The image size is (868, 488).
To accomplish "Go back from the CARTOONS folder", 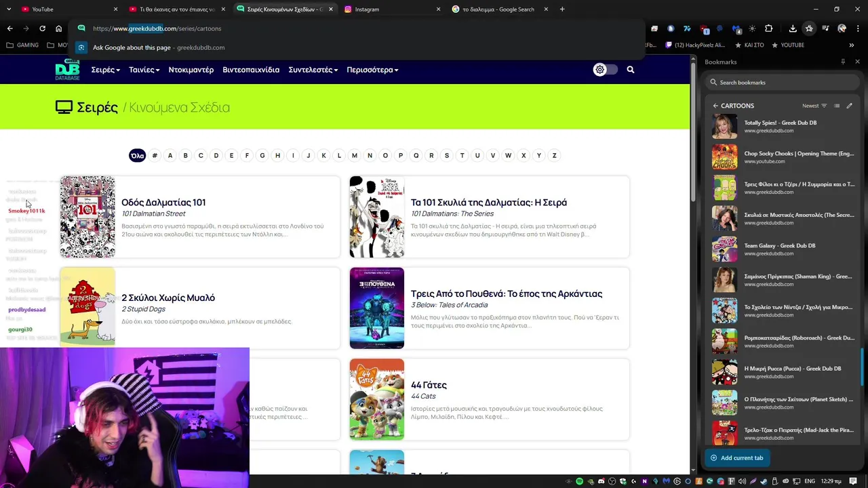I will click(x=715, y=106).
